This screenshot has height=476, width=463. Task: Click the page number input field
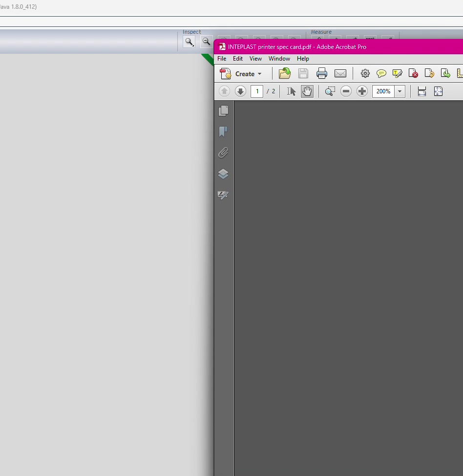(x=257, y=91)
